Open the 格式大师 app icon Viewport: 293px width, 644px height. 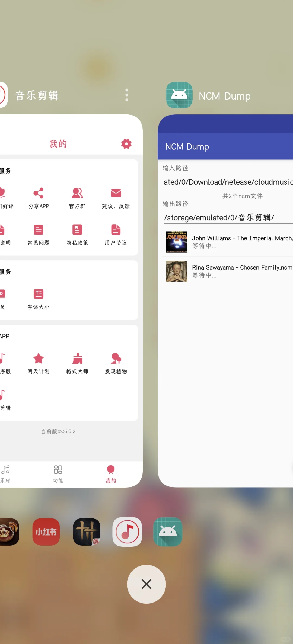(77, 358)
